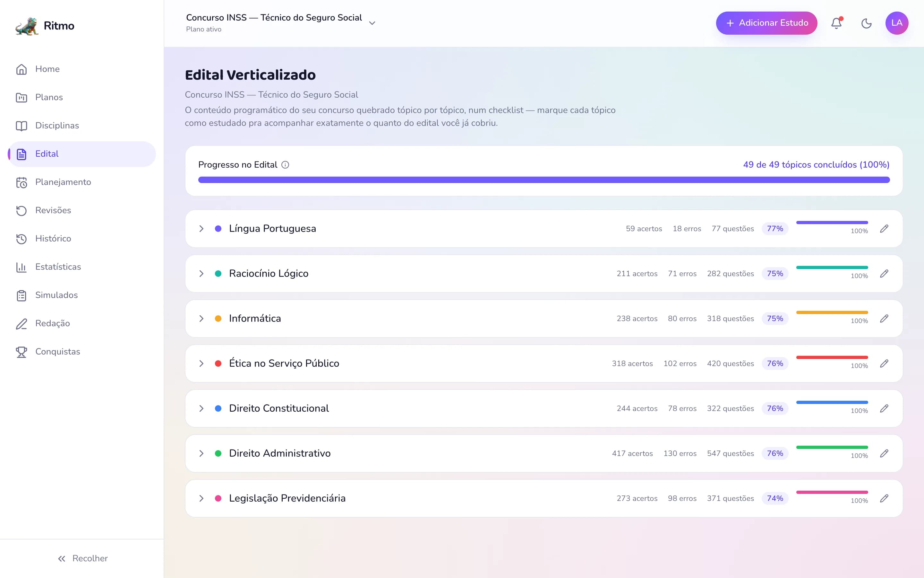
Task: Click the 547 questões text
Action: click(730, 453)
